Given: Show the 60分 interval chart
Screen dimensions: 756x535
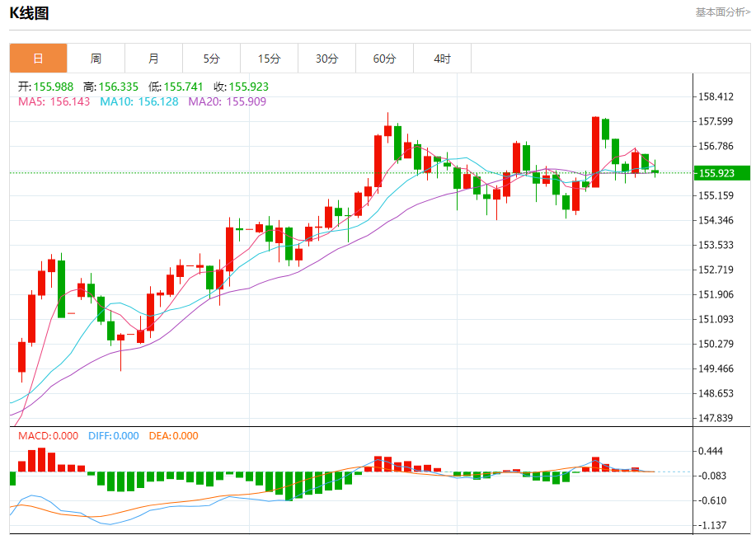Looking at the screenshot, I should pos(384,59).
